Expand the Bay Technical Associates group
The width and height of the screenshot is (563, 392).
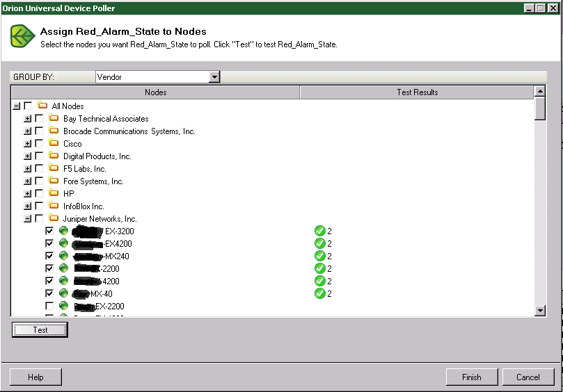pyautogui.click(x=28, y=118)
